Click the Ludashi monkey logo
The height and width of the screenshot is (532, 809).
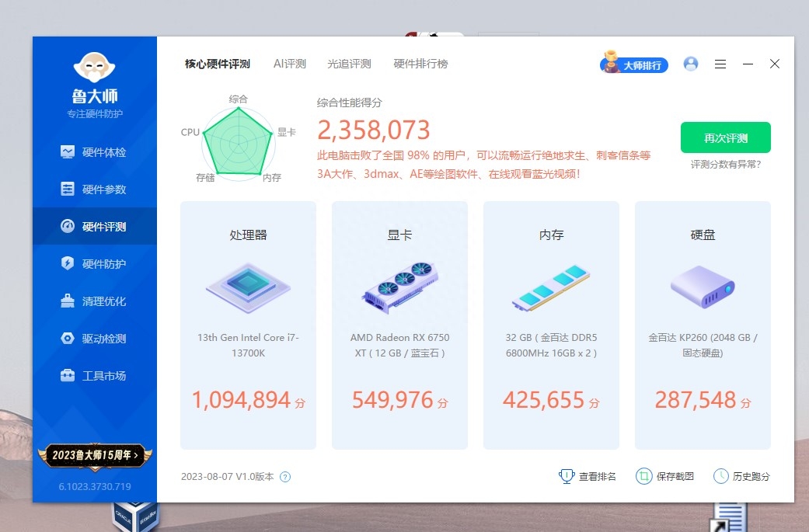pyautogui.click(x=94, y=67)
